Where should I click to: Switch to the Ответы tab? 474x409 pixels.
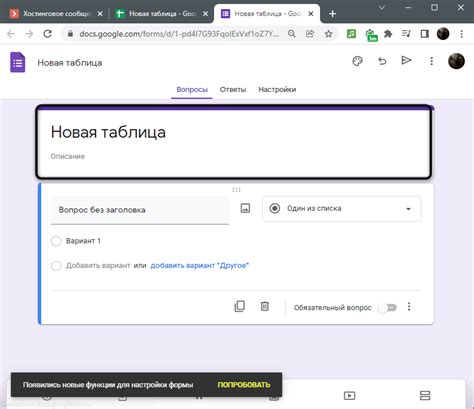coord(233,89)
